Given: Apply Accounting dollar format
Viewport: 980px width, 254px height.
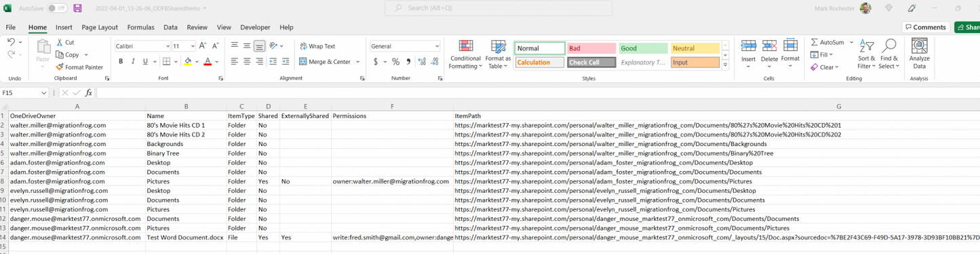Looking at the screenshot, I should click(376, 62).
